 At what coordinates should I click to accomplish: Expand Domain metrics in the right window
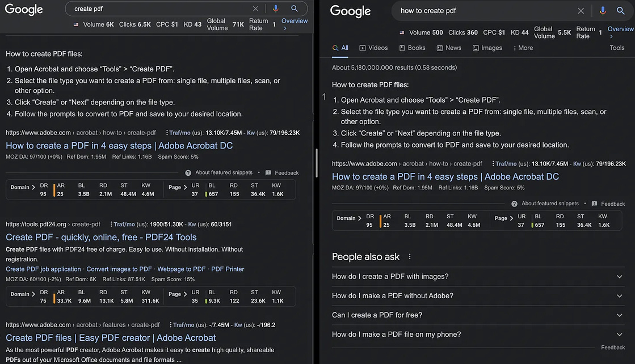[349, 218]
